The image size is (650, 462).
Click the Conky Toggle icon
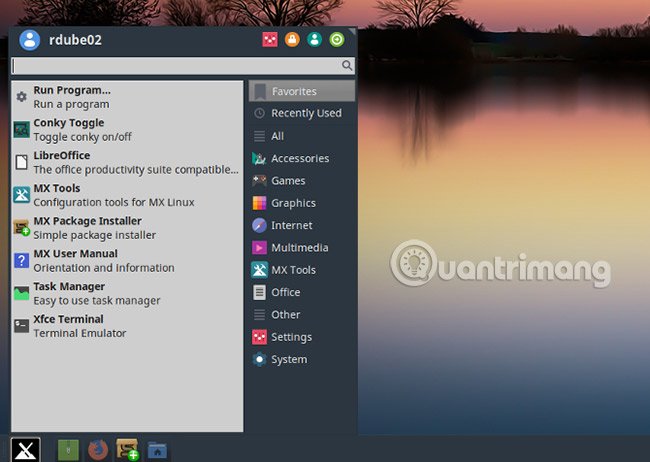click(x=22, y=129)
